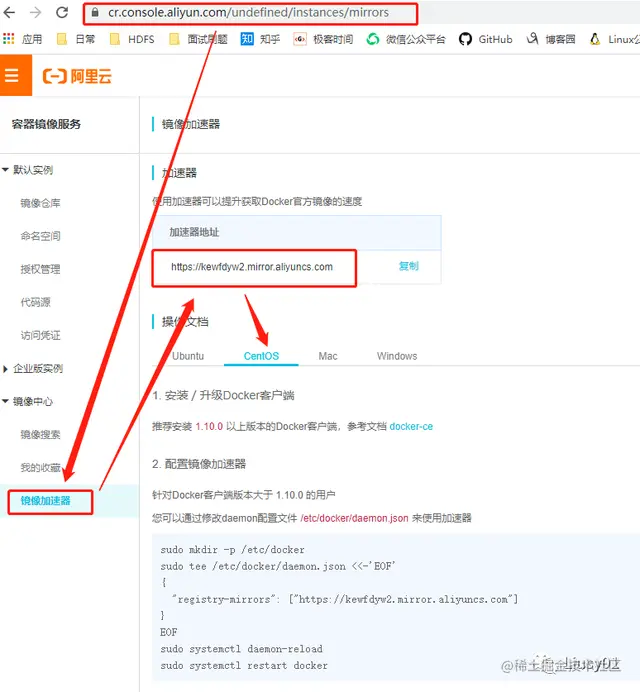
Task: Switch to the CentOS tab
Action: tap(261, 356)
